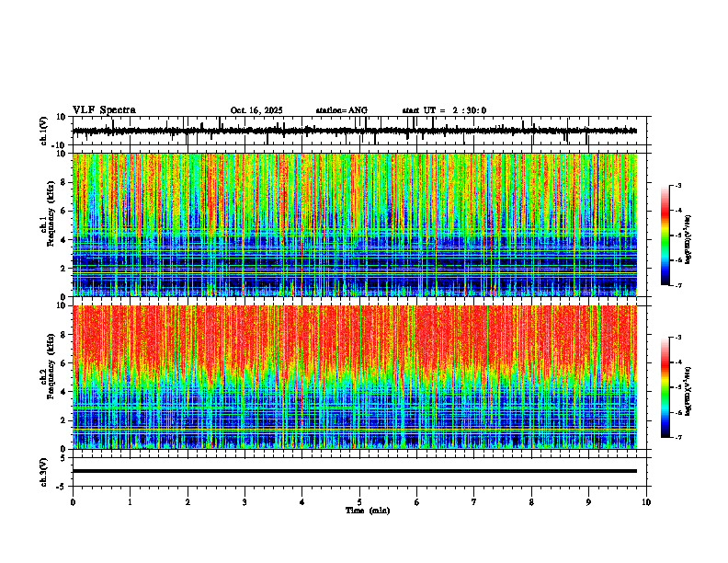This screenshot has width=728, height=563.
Task: Click the "6" kHz tick on ch.1 frequency axis
Action: (x=63, y=212)
